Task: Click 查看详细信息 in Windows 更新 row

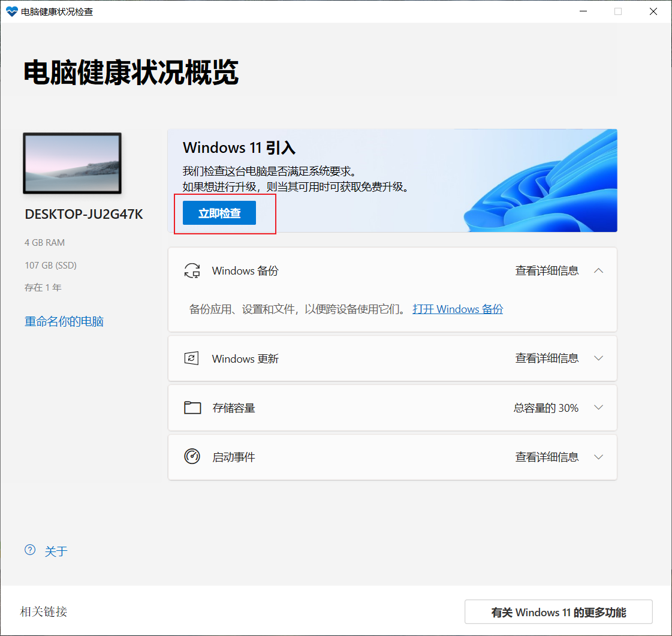Action: click(x=547, y=358)
